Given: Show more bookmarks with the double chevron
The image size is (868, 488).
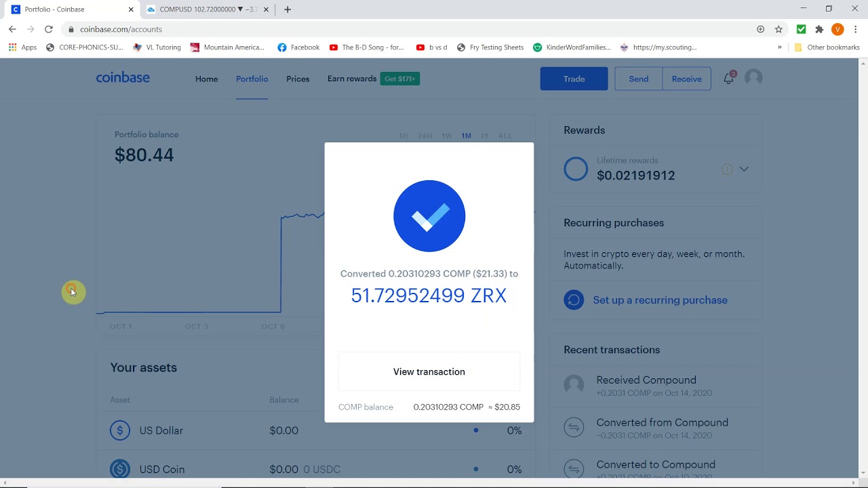Looking at the screenshot, I should click(779, 47).
